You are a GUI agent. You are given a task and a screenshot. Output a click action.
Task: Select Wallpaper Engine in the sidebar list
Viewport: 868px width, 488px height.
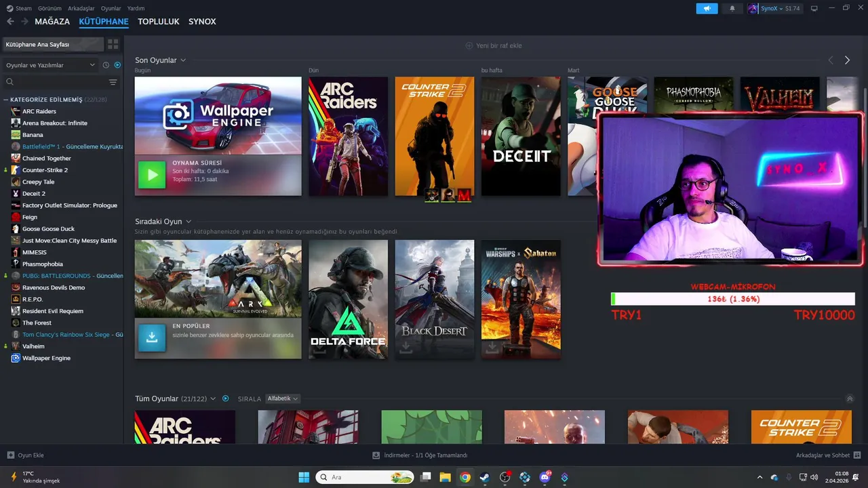(46, 358)
